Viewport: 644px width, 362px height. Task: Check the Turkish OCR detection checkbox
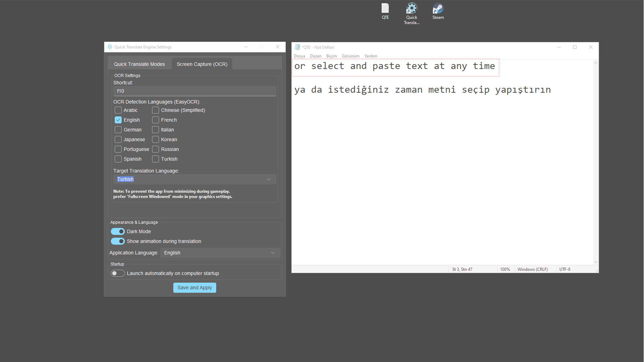[155, 159]
